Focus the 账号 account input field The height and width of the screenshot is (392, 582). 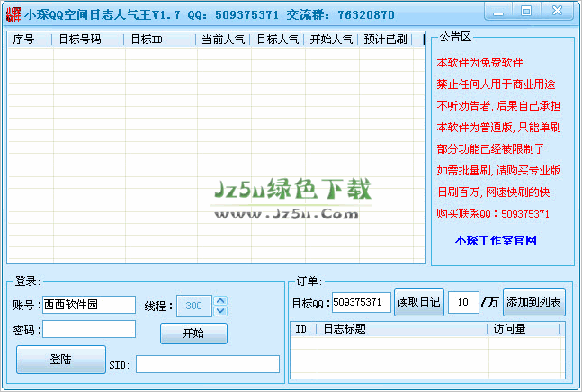click(x=89, y=305)
